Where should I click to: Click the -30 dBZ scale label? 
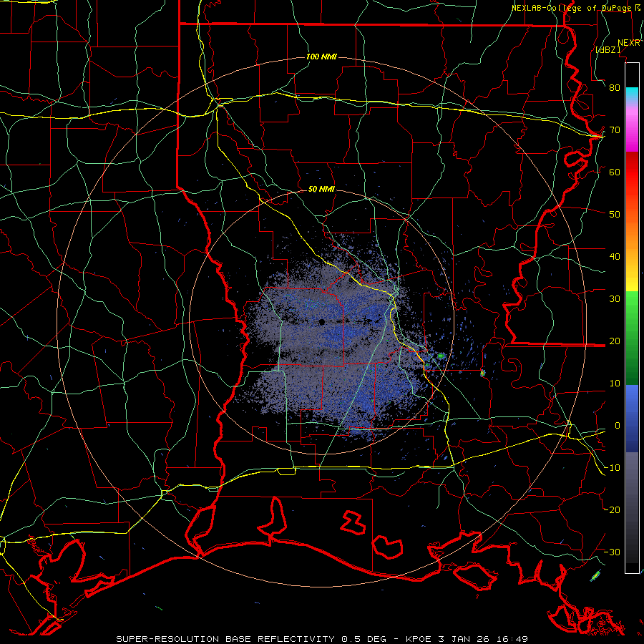pyautogui.click(x=612, y=552)
